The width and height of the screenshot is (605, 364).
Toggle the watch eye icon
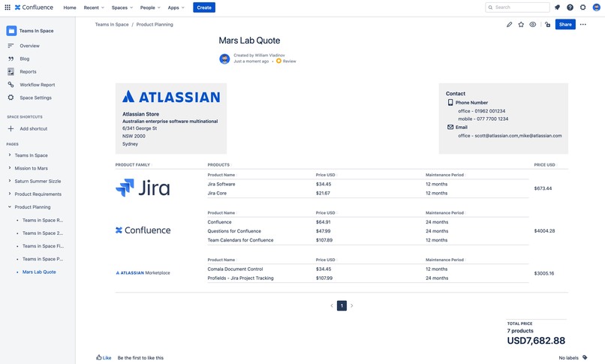tap(532, 24)
